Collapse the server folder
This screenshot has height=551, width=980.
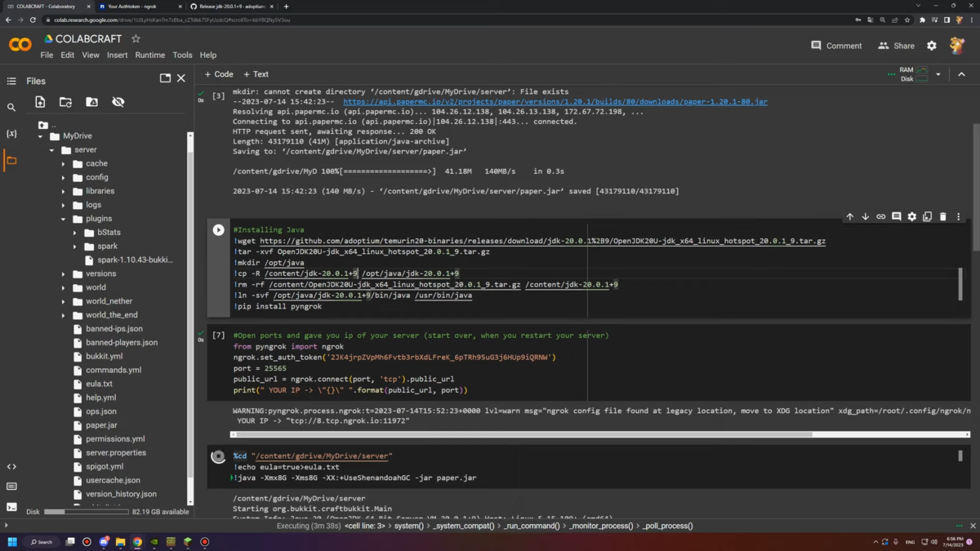tap(51, 150)
